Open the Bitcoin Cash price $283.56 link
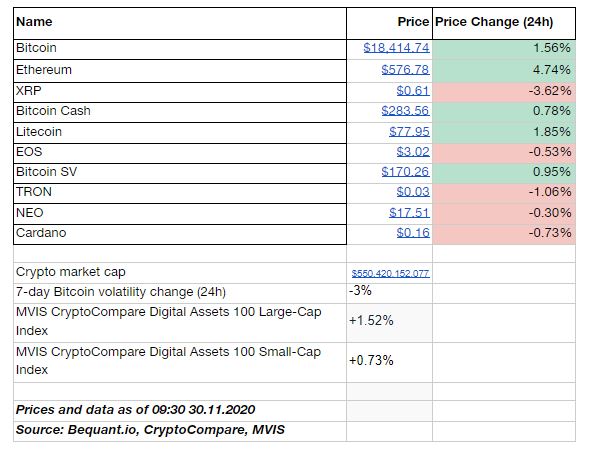596x450 pixels. [405, 111]
